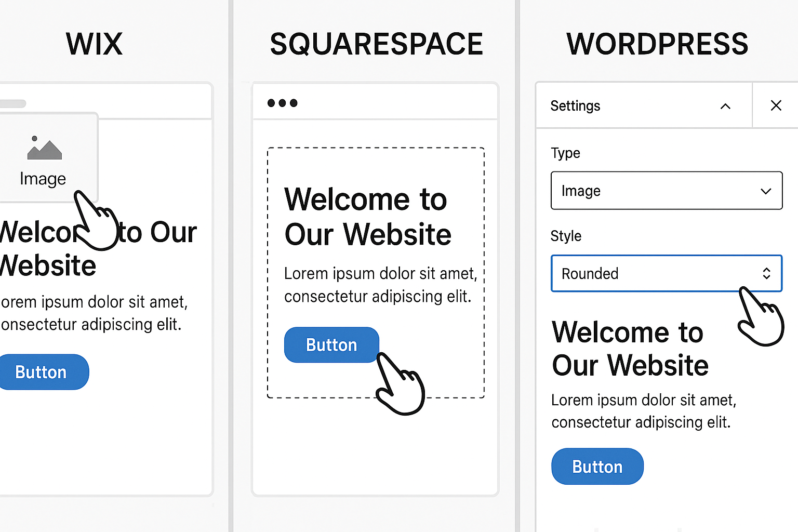Select the Wix 'Website' heading text

(x=48, y=265)
